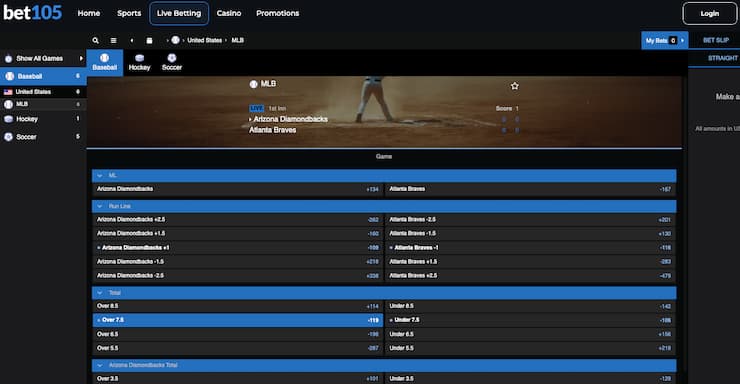
Task: Click the Login button
Action: point(709,14)
